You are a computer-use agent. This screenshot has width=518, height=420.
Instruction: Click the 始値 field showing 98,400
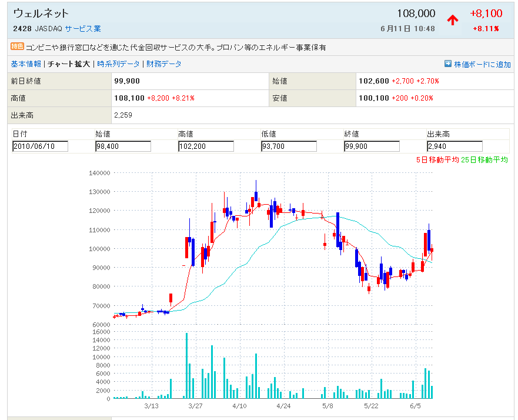(x=123, y=146)
